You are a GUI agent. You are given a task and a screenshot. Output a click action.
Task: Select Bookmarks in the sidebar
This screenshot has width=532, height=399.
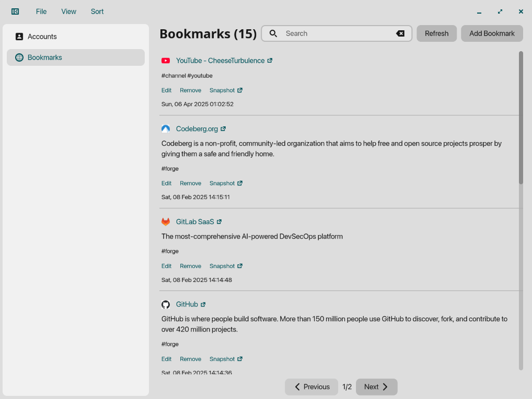[x=76, y=57]
